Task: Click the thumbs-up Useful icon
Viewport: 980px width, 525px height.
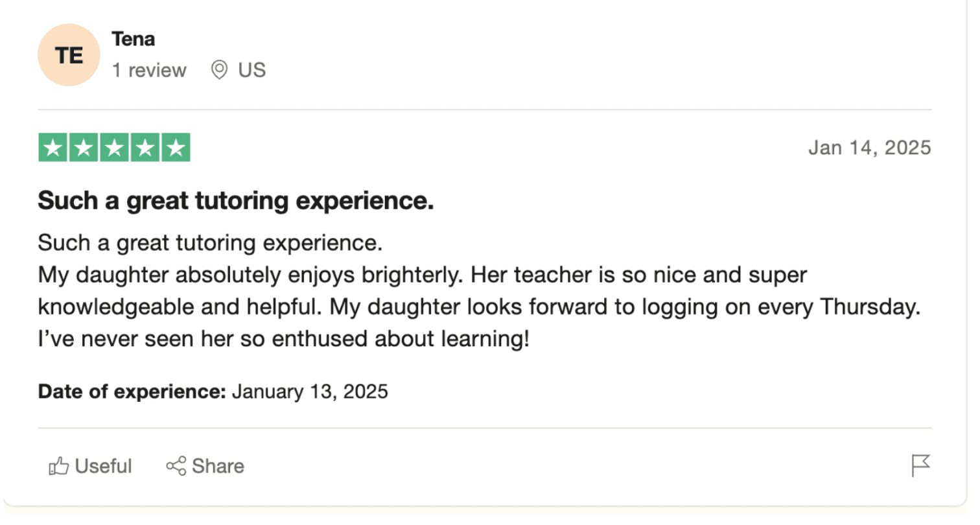Action: pyautogui.click(x=59, y=465)
